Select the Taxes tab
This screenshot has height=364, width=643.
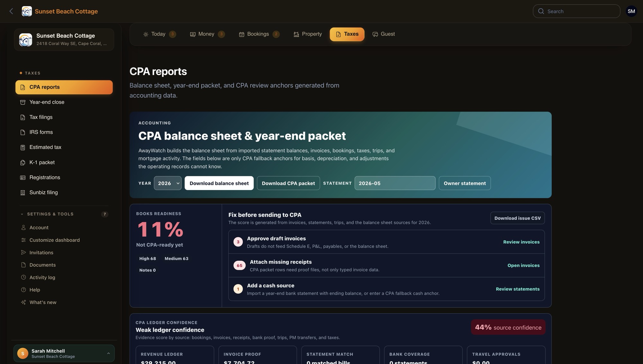pos(347,34)
